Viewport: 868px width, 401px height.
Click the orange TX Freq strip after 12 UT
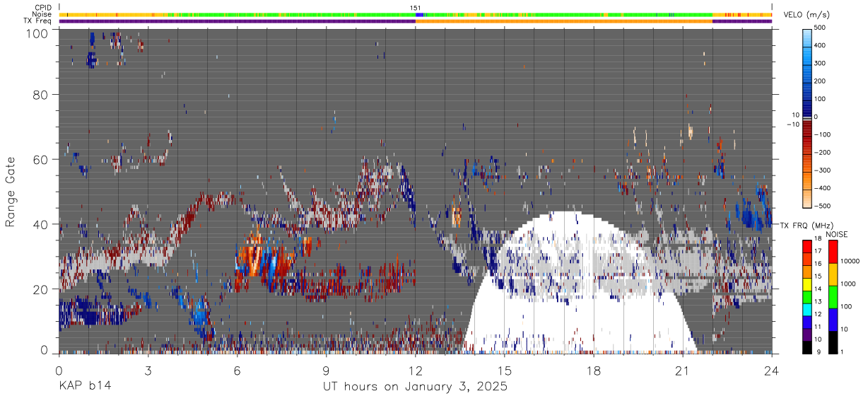point(563,21)
